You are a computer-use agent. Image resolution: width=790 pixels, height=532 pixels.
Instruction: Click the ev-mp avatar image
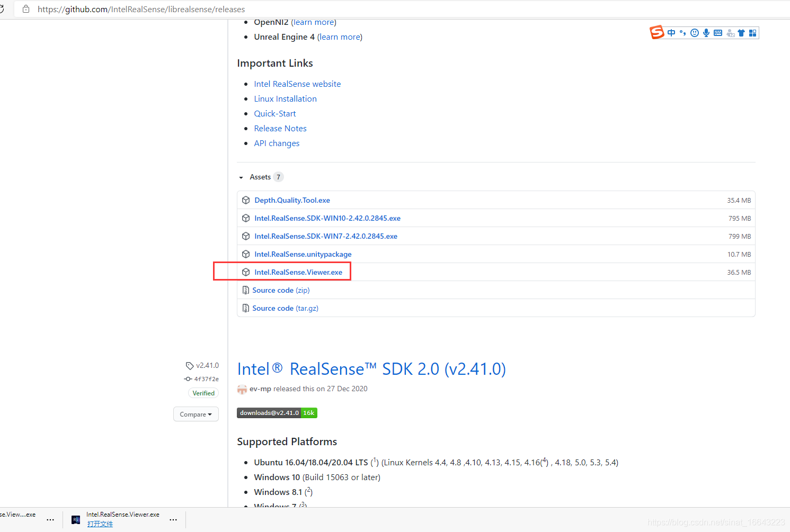[x=242, y=389]
